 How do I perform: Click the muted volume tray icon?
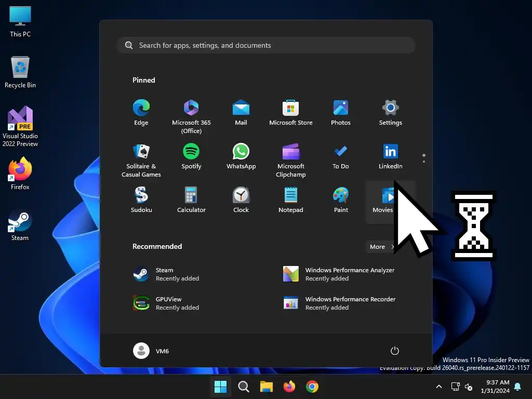click(x=469, y=387)
